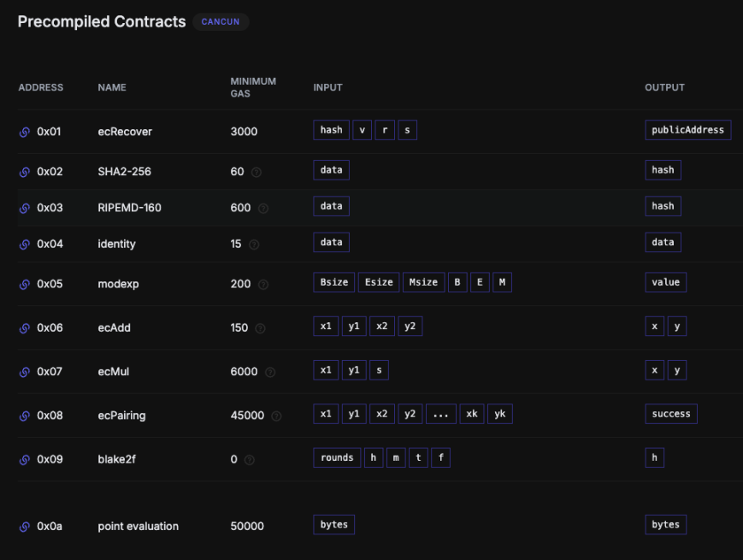Copy link for the 0x02 SHA2-256 row
Image resolution: width=743 pixels, height=560 pixels.
[25, 172]
